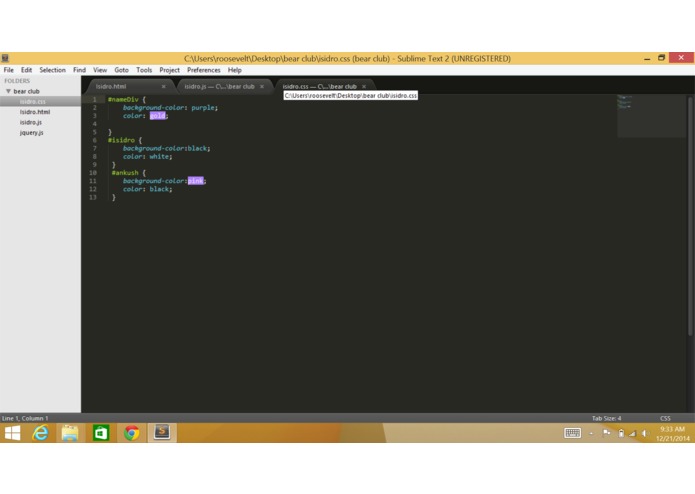Open the Action Center flag icon
The height and width of the screenshot is (494, 695).
point(606,433)
